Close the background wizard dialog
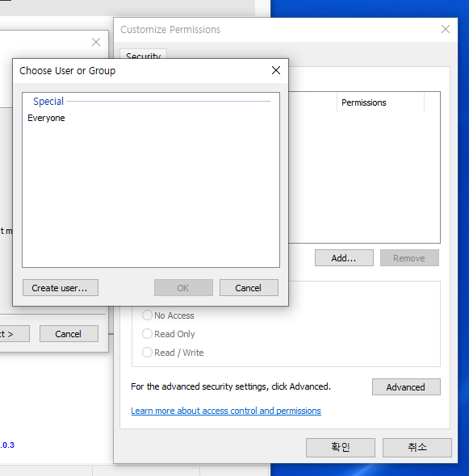Screen dimensions: 469x476 pos(96,42)
